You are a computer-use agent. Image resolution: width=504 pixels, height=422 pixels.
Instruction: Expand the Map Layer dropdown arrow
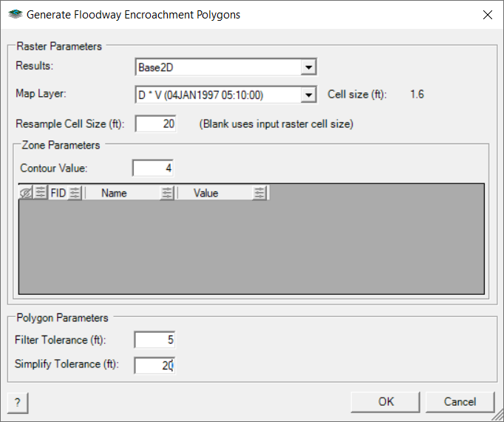[309, 95]
